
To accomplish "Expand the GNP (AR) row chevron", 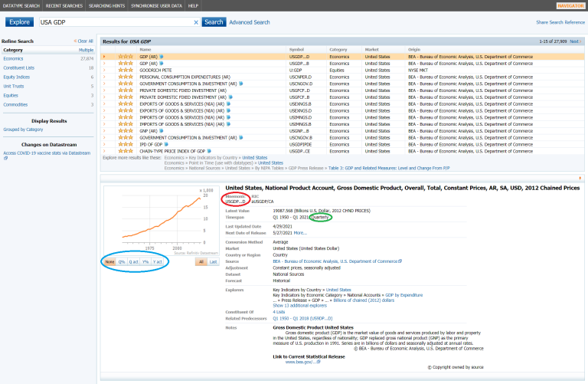I will [x=104, y=131].
